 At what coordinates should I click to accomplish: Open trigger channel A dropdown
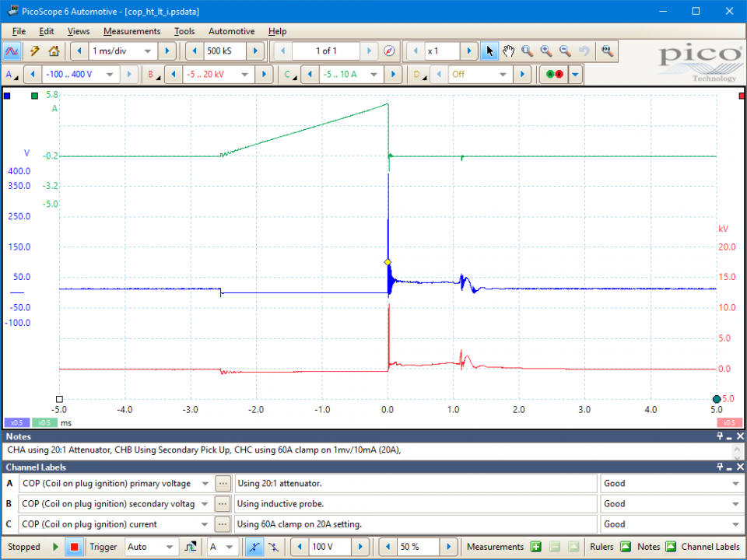(x=230, y=547)
